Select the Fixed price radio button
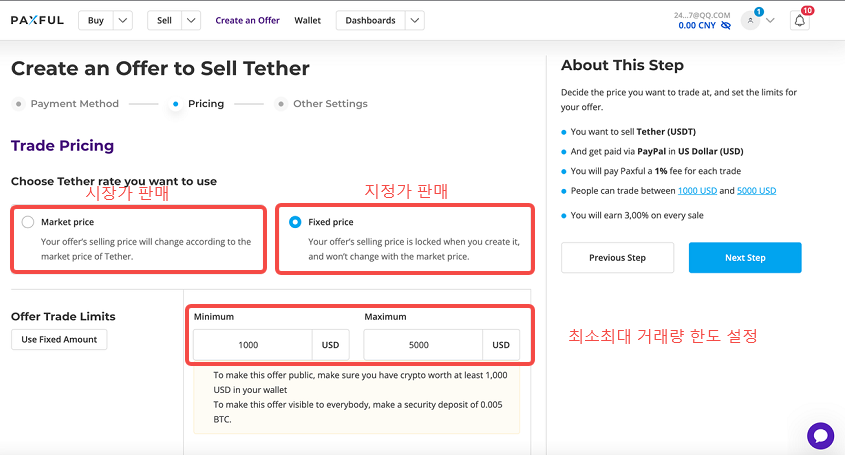The width and height of the screenshot is (845, 455). [x=295, y=222]
